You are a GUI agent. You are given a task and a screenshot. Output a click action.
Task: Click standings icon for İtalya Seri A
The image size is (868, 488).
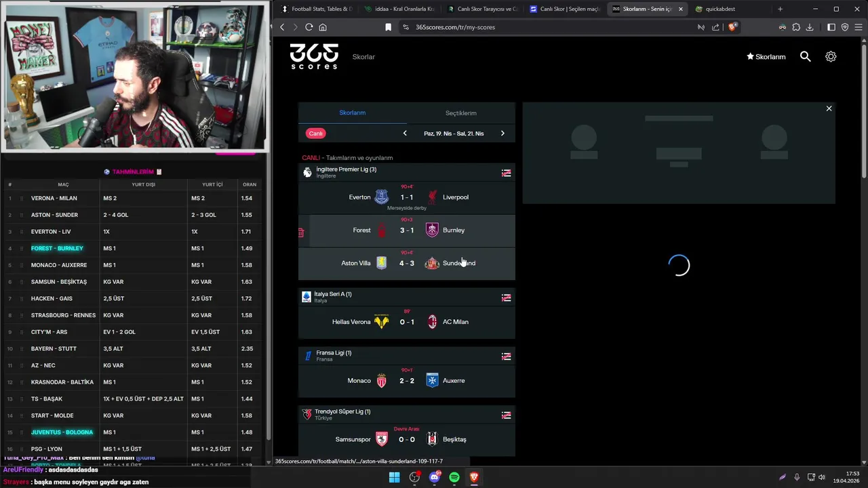pyautogui.click(x=506, y=298)
